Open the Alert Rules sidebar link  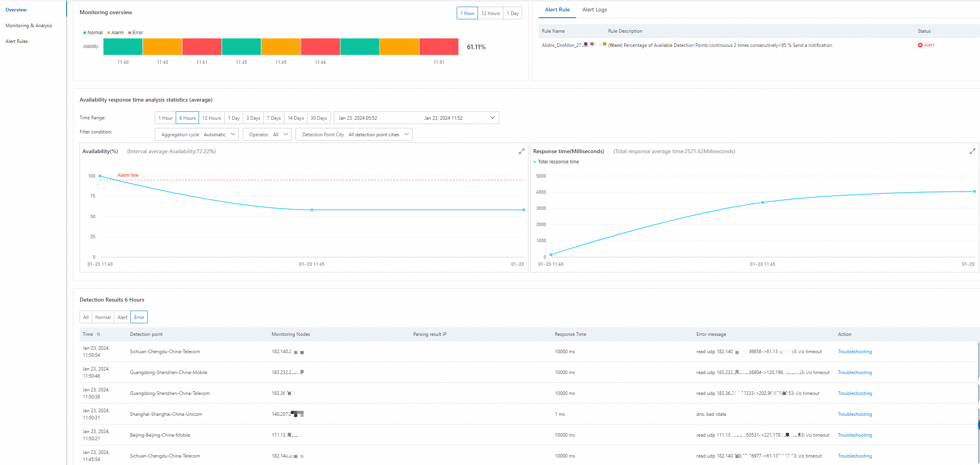[x=17, y=41]
